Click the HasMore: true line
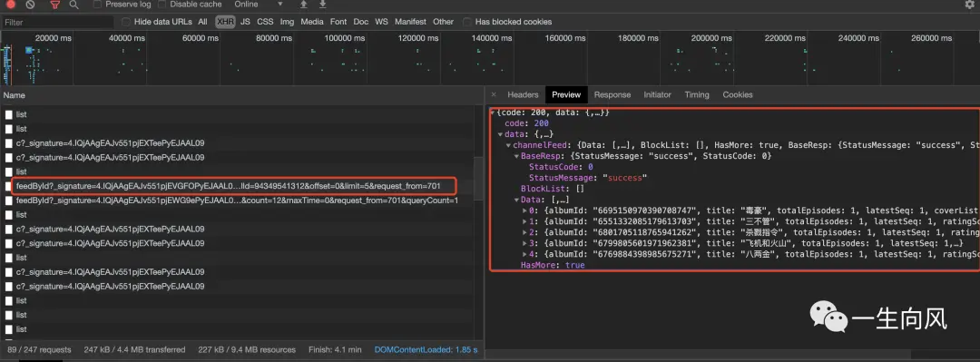The height and width of the screenshot is (362, 980). point(553,265)
